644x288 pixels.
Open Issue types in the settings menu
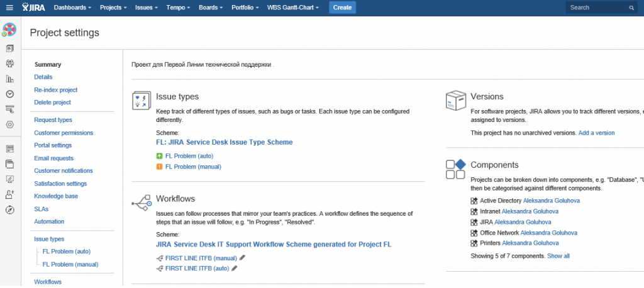pos(49,239)
